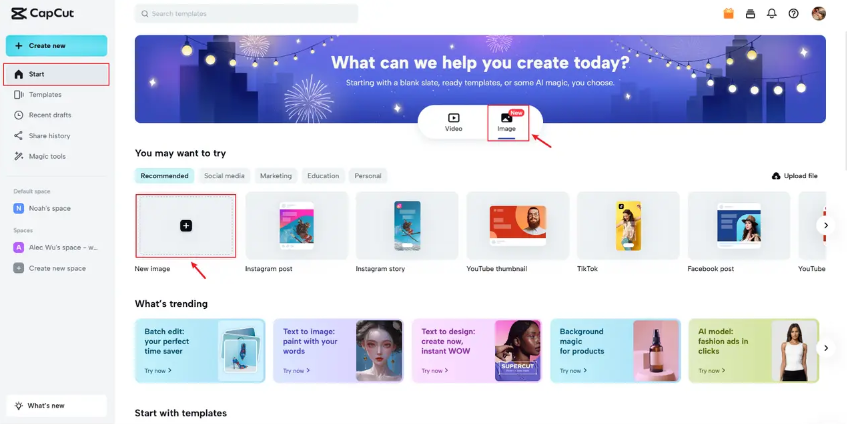847x424 pixels.
Task: Select the Image mode toggle
Action: click(507, 123)
